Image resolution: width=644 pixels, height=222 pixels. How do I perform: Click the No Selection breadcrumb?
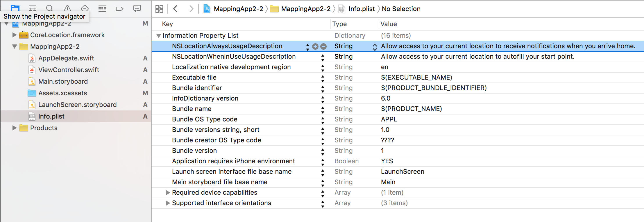[x=401, y=9]
